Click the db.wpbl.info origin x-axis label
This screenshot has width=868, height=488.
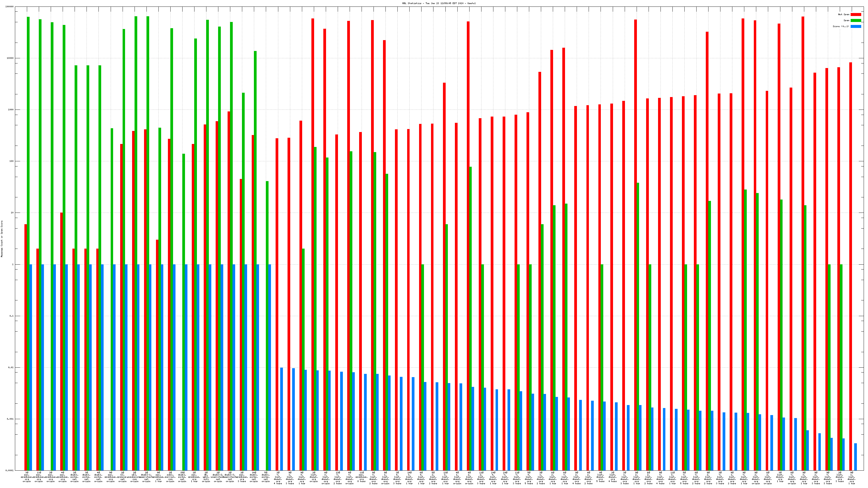[206, 477]
